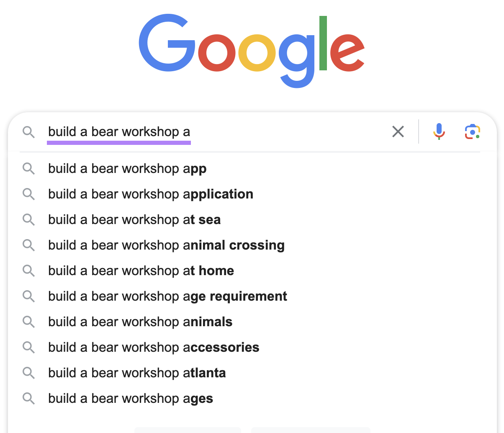Select 'build a bear workshop app' suggestion

pos(127,168)
